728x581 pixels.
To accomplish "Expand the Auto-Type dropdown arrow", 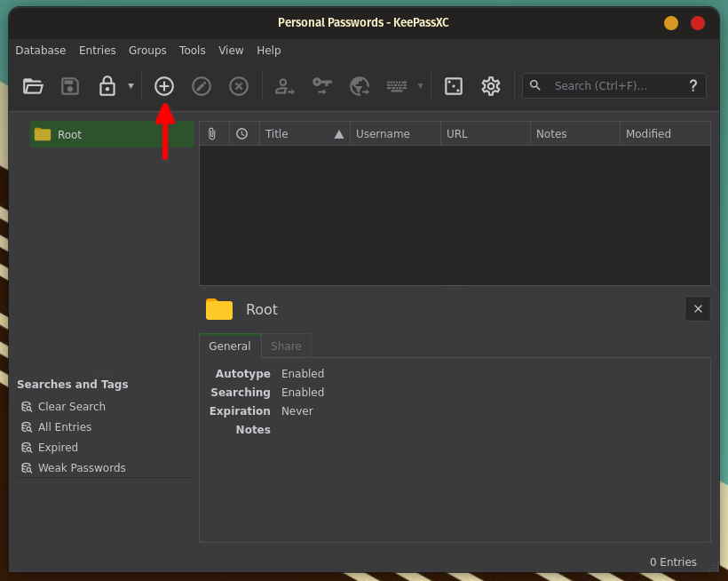I will coord(420,86).
